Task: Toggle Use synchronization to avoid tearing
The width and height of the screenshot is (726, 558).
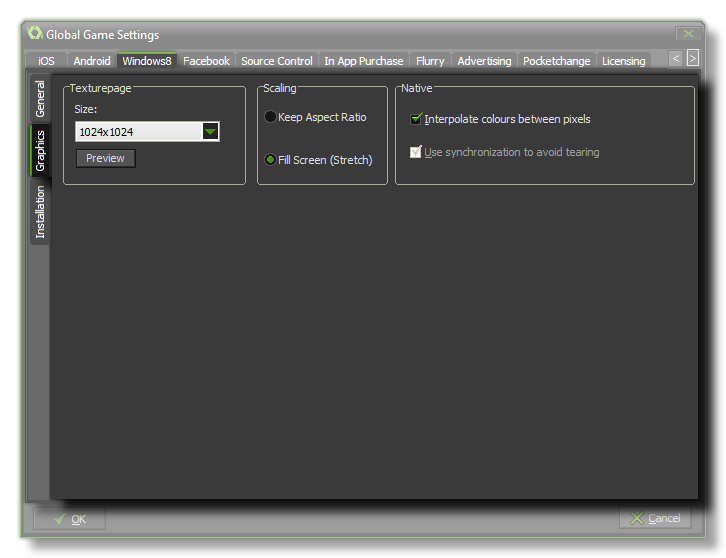Action: (417, 152)
